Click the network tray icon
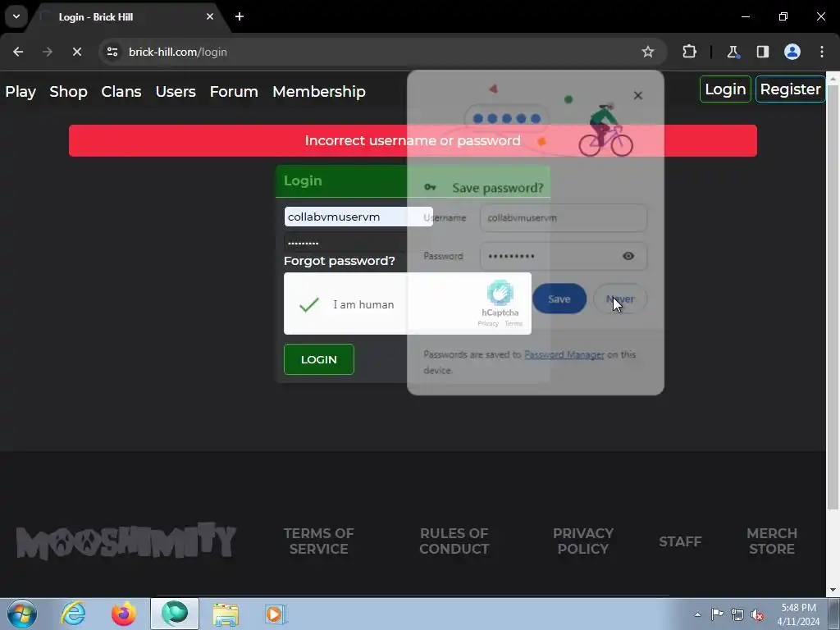840x630 pixels. click(737, 614)
